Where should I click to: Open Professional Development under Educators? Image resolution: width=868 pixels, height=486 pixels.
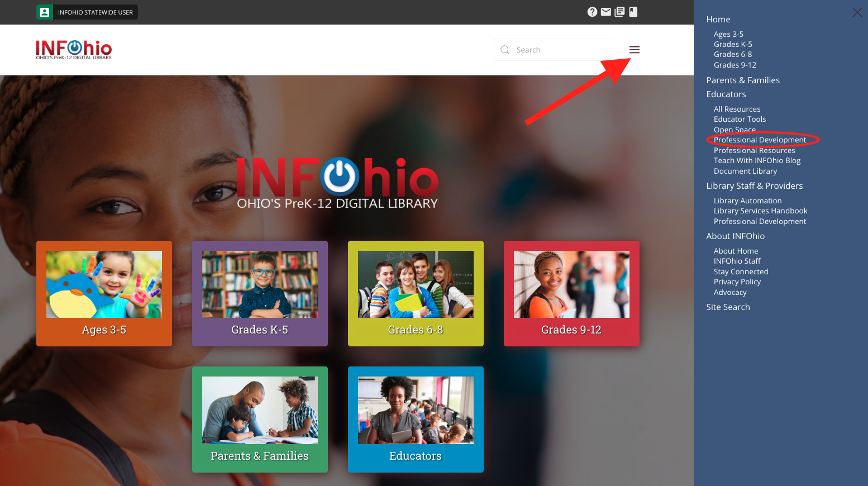760,140
